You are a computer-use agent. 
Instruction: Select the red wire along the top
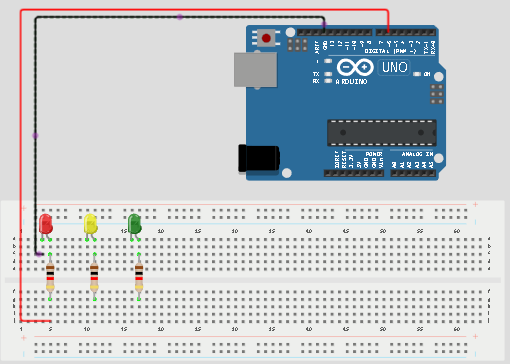[x=204, y=10]
